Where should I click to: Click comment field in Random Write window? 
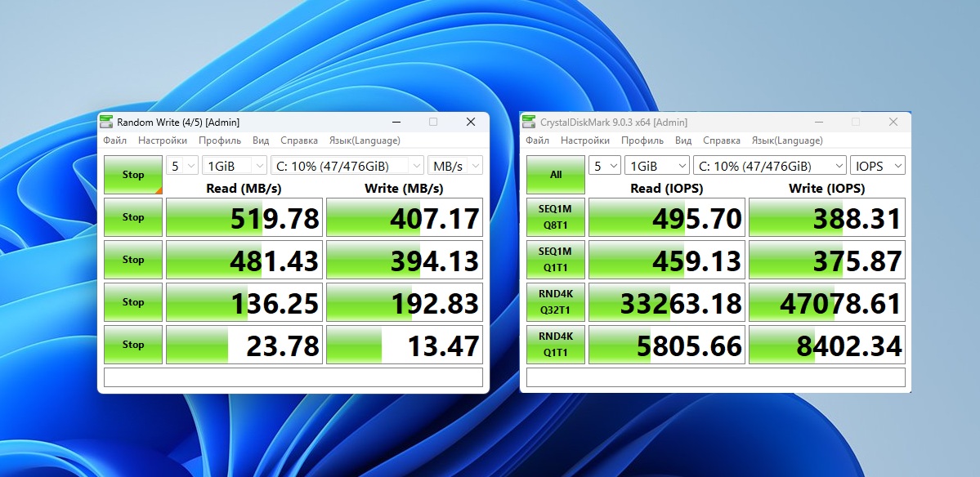pyautogui.click(x=293, y=377)
